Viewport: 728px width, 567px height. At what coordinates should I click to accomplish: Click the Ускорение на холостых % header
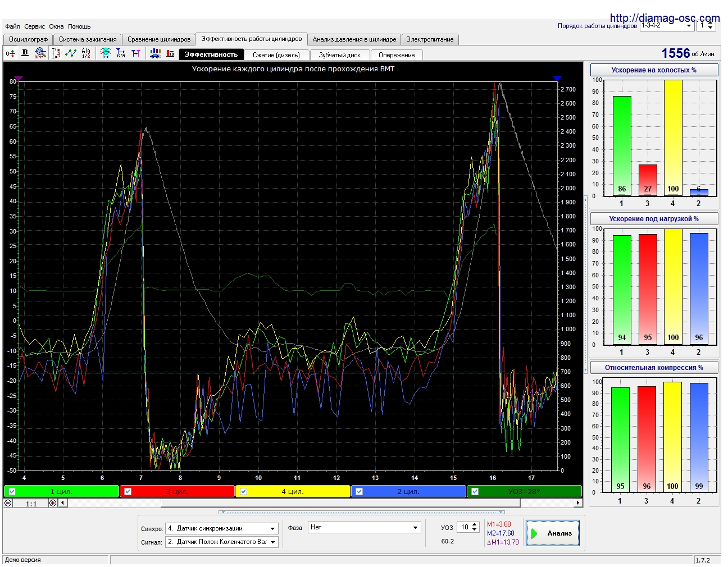click(654, 70)
